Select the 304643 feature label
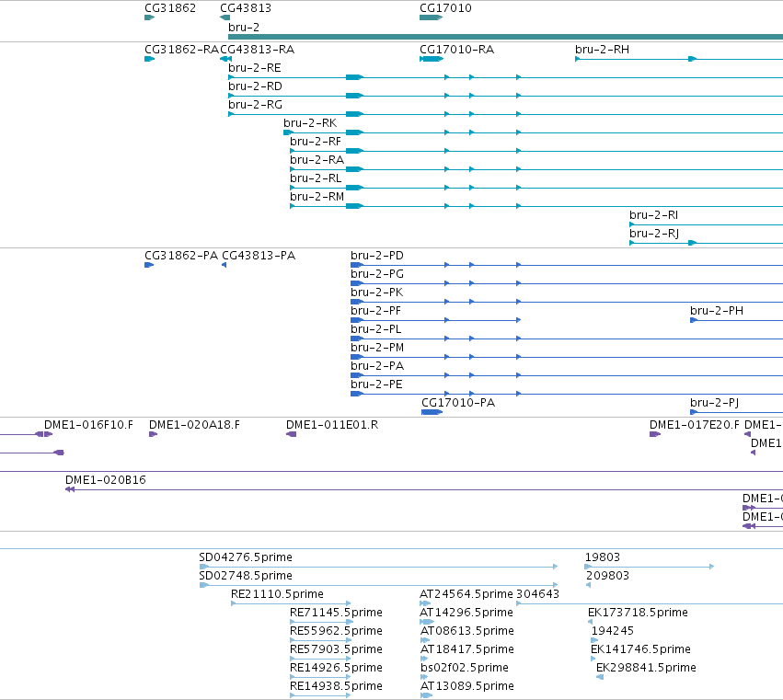This screenshot has width=783, height=700. coord(538,594)
